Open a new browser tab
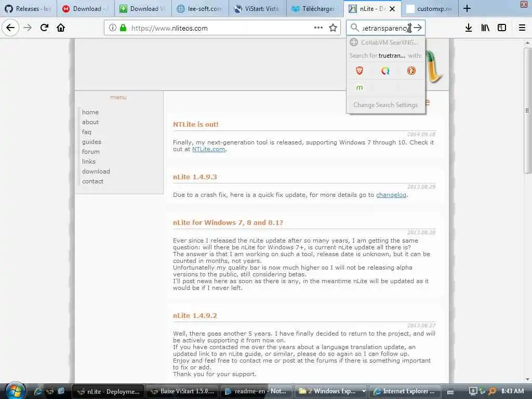Image resolution: width=532 pixels, height=399 pixels. 467,8
